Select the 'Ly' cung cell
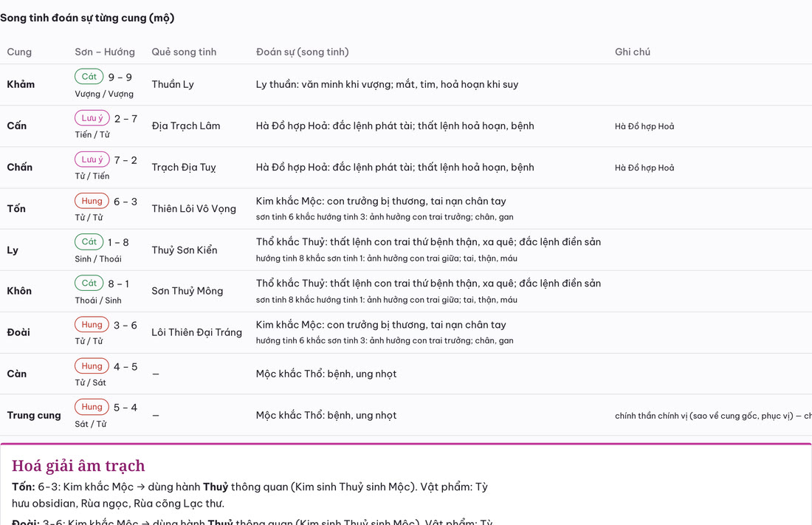Image resolution: width=812 pixels, height=525 pixels. click(x=13, y=250)
